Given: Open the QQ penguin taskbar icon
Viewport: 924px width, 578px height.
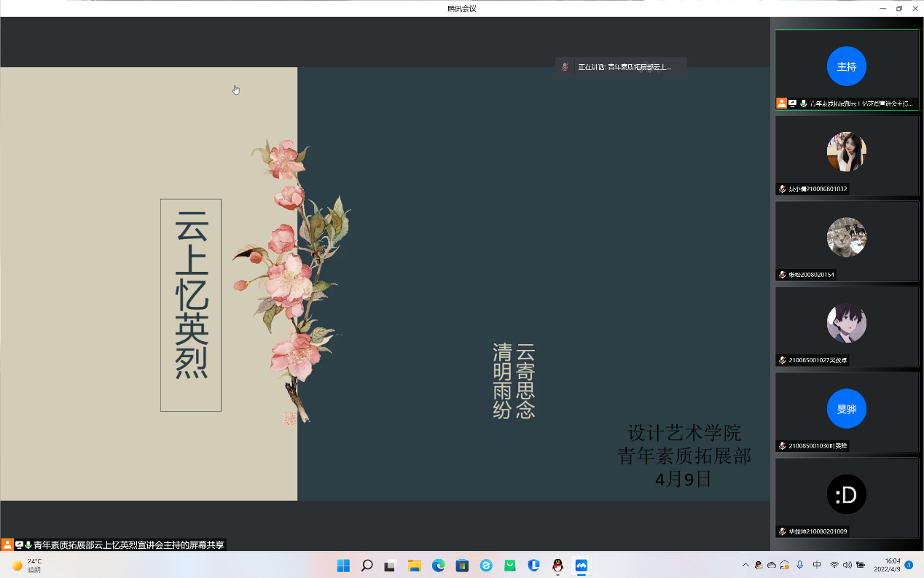Looking at the screenshot, I should click(557, 566).
